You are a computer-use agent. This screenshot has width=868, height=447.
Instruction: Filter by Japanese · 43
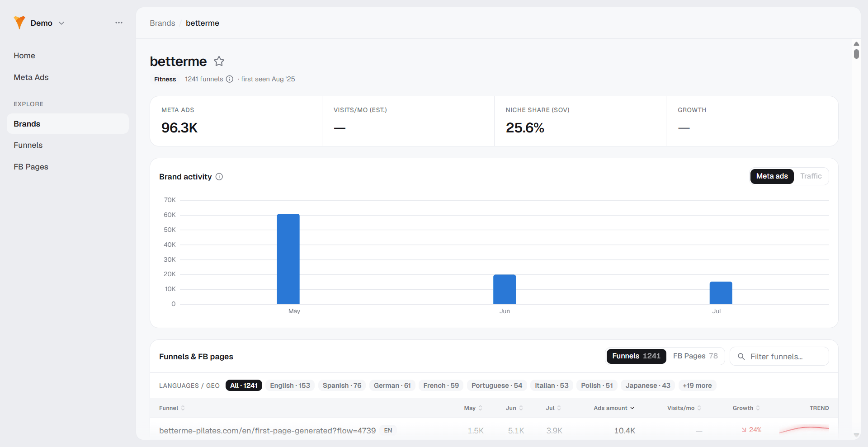648,386
